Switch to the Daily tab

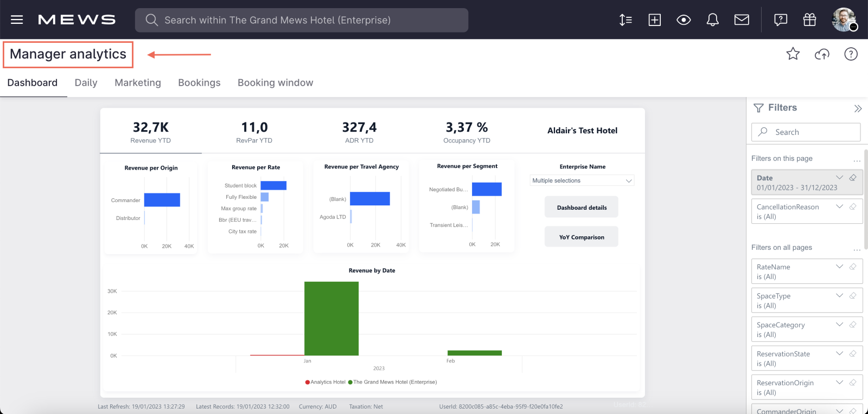coord(86,82)
